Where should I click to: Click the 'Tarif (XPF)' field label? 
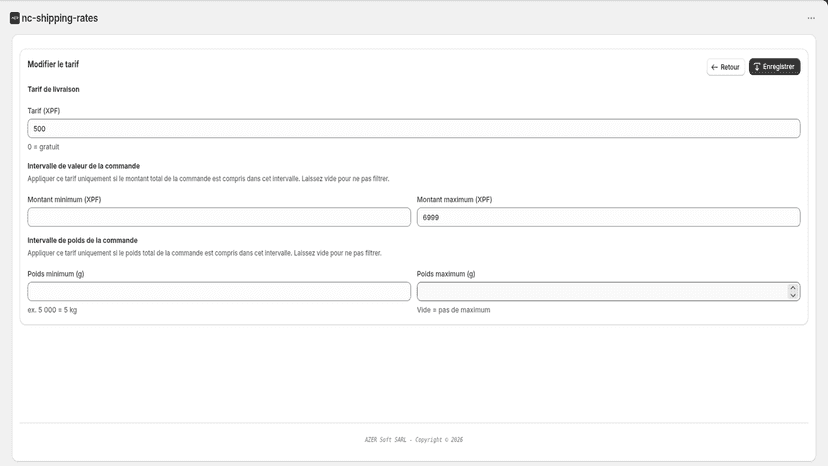44,111
